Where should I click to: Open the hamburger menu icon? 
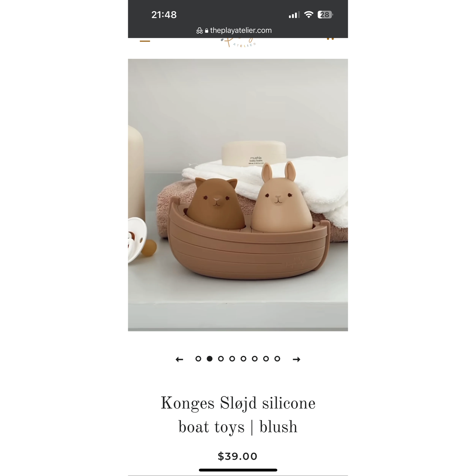click(145, 41)
